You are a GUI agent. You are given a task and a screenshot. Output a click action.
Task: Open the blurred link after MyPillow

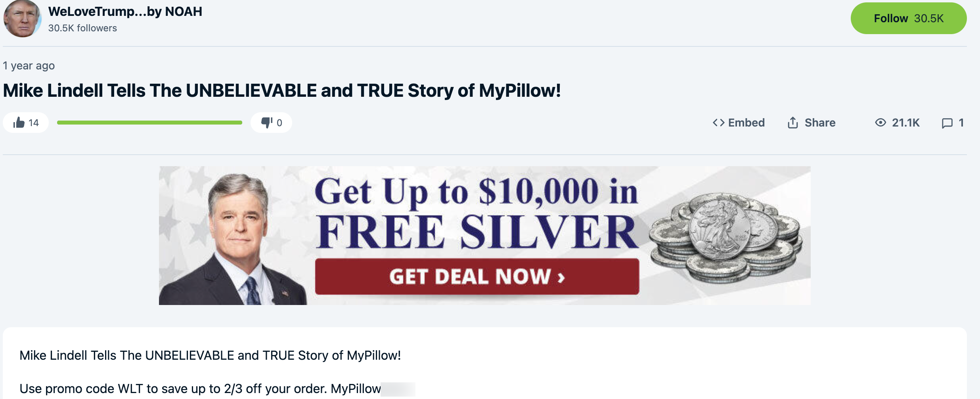398,389
